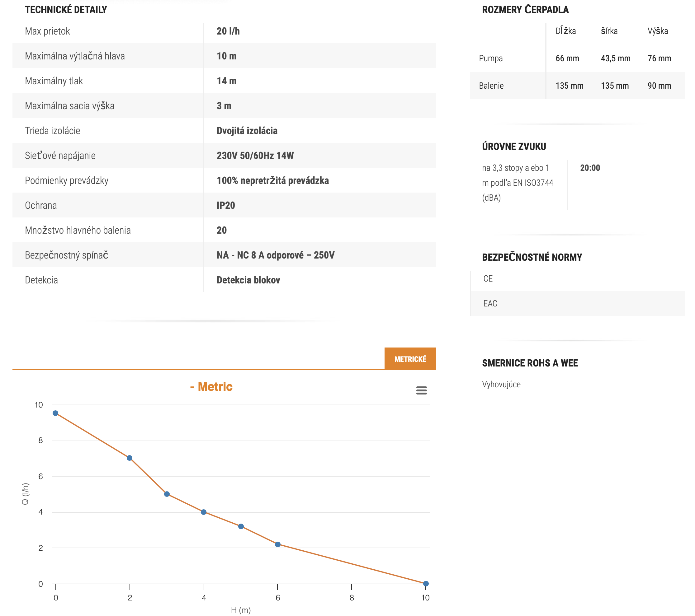The image size is (695, 616).
Task: Click the Balenie dimensions row label
Action: (x=491, y=86)
